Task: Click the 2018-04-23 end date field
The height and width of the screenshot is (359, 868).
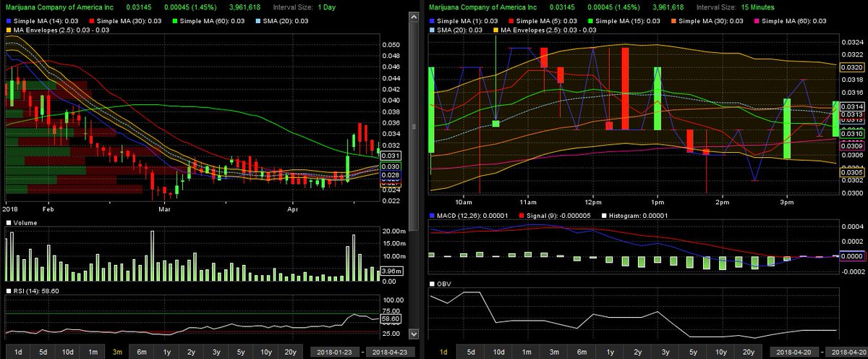Action: click(389, 352)
